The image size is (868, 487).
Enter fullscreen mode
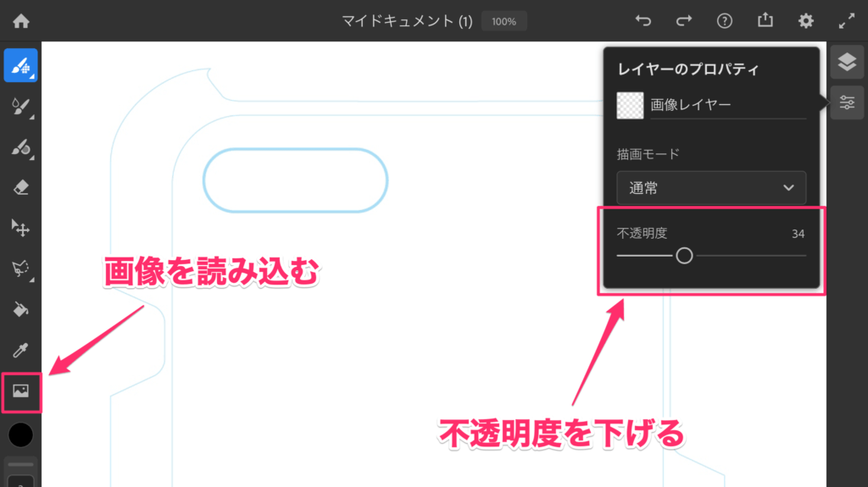846,21
